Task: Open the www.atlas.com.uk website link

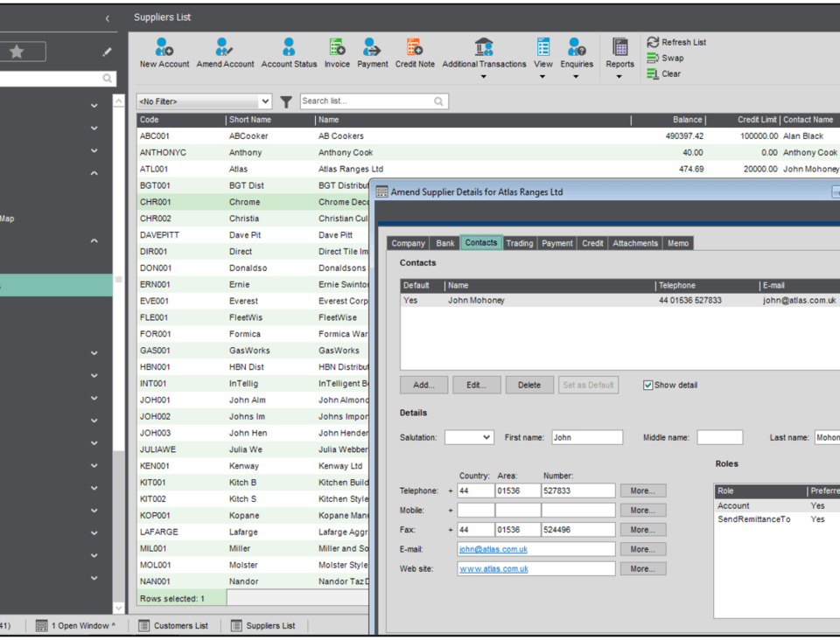Action: click(x=493, y=569)
